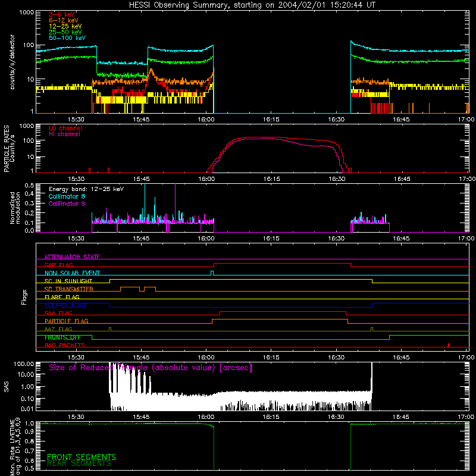Click the counts/s/detector axis label
The image size is (476, 476).
point(12,62)
